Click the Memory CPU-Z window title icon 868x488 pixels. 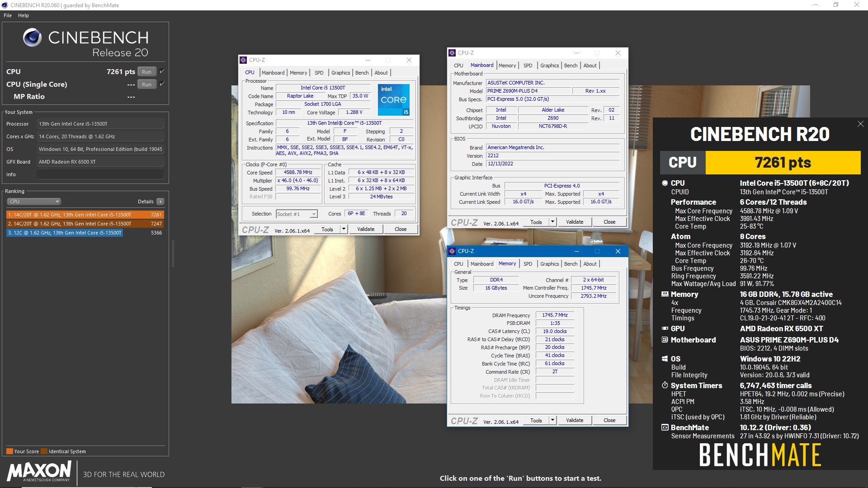(452, 251)
